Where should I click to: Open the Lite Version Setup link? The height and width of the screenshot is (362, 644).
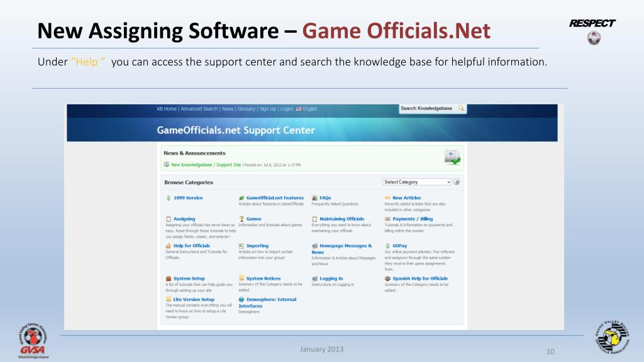[194, 300]
